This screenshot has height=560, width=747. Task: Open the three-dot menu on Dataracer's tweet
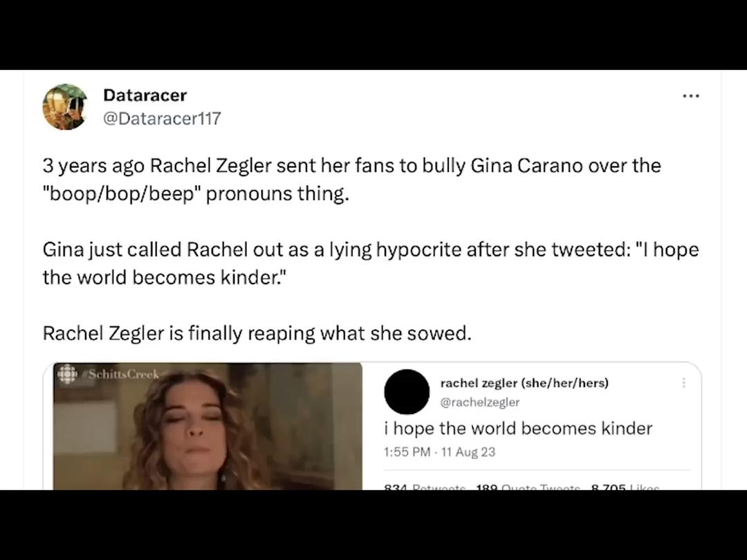pyautogui.click(x=691, y=95)
